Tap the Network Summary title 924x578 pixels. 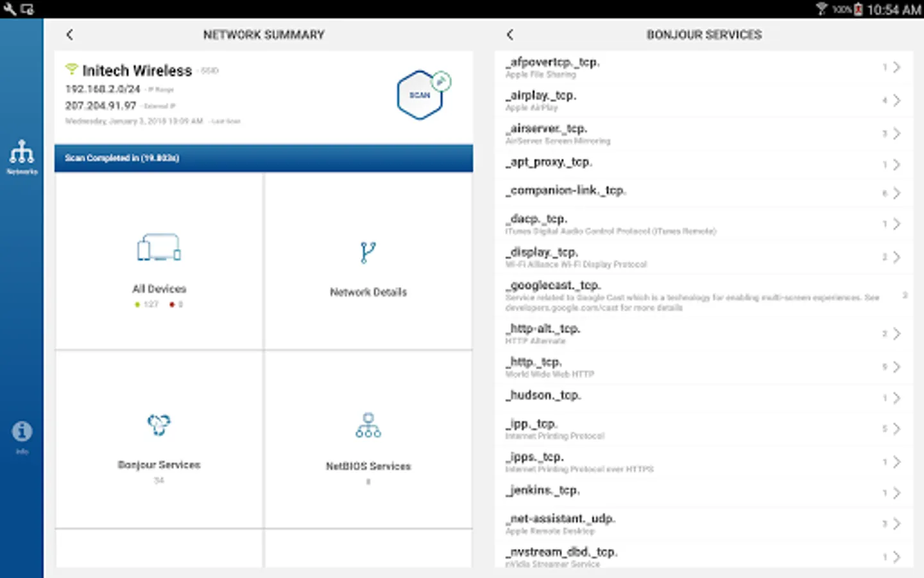pyautogui.click(x=264, y=35)
